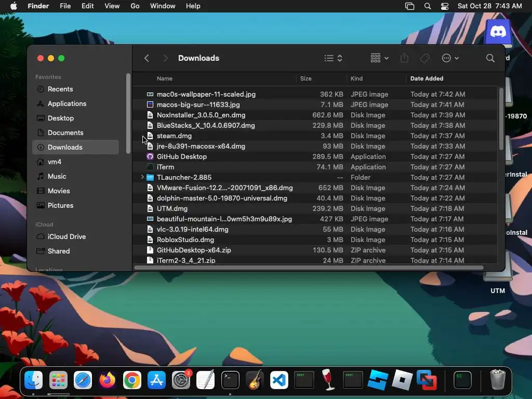The height and width of the screenshot is (399, 532).
Task: Select Recents in the sidebar
Action: click(x=75, y=89)
